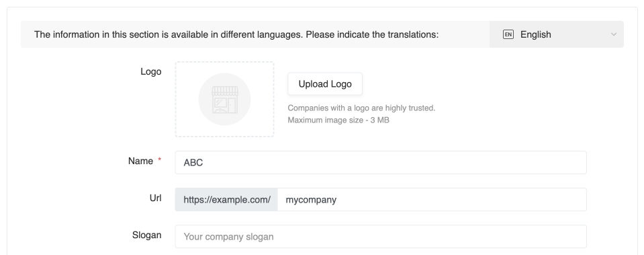
Task: Click the ABC text in the Name input
Action: point(193,162)
